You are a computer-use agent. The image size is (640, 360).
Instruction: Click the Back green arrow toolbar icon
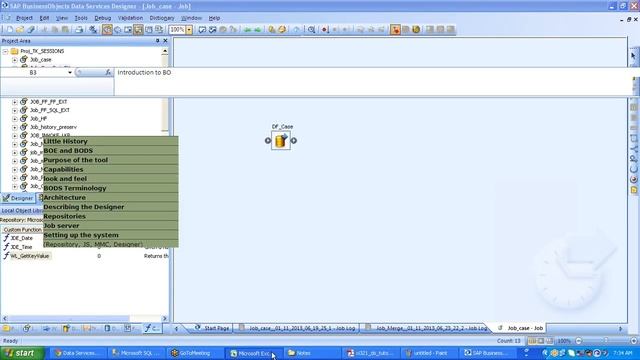(247, 29)
